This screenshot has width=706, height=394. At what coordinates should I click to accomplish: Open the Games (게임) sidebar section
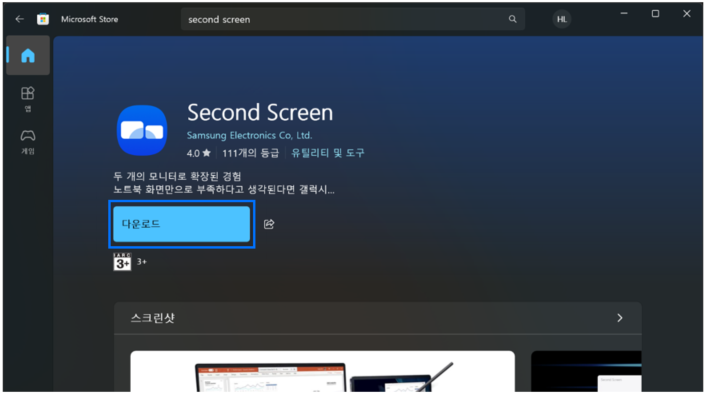coord(28,142)
